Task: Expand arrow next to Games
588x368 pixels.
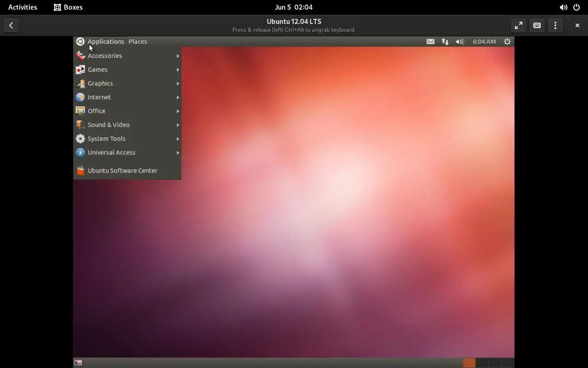Action: click(x=178, y=69)
